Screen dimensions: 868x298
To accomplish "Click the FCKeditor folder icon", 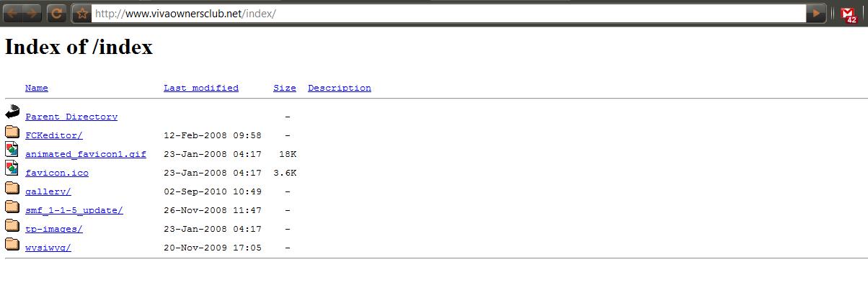I will pos(12,132).
